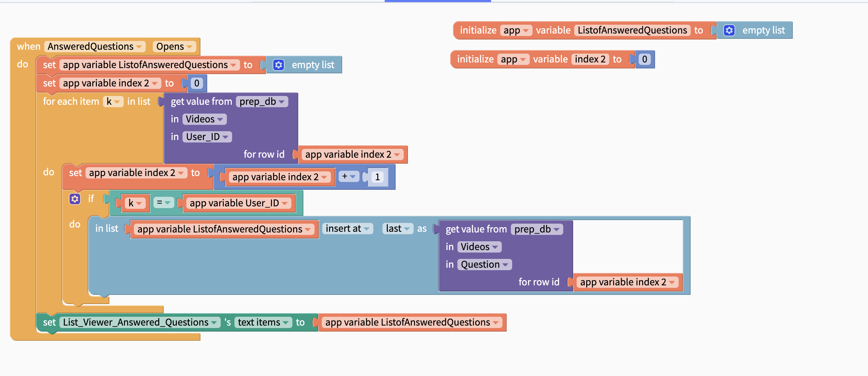Open the List_Viewer_Answered_Questions component dropdown

pos(140,322)
